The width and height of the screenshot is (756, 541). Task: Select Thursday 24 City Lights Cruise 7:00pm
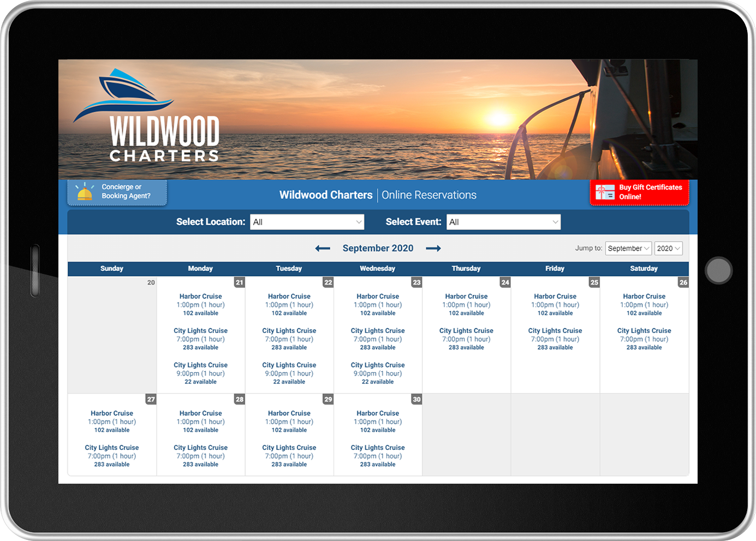pyautogui.click(x=467, y=339)
